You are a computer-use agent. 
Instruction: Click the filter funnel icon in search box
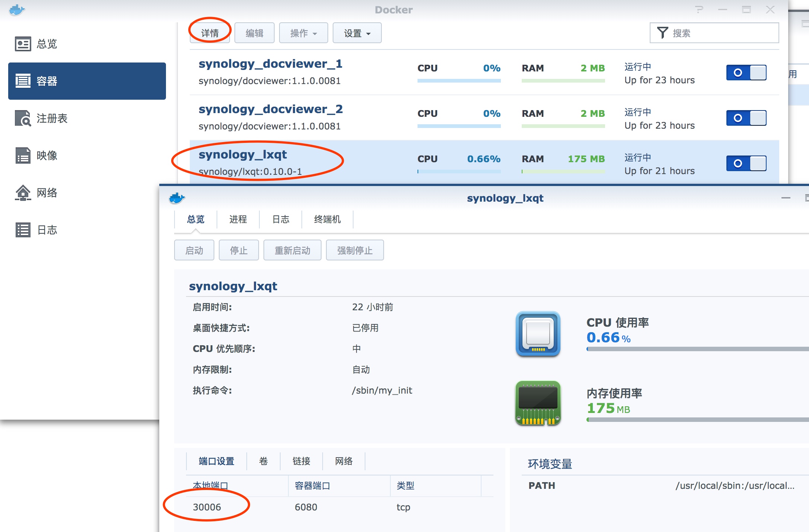pyautogui.click(x=662, y=33)
